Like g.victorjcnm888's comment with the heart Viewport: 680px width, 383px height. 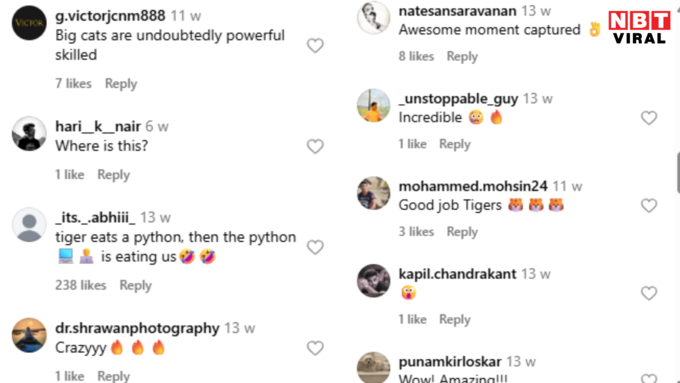point(315,46)
